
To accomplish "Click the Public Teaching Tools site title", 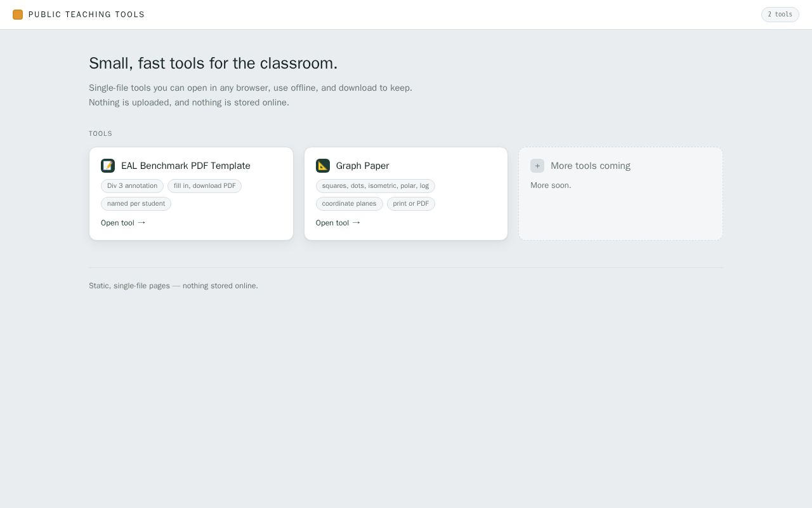I will pyautogui.click(x=86, y=15).
